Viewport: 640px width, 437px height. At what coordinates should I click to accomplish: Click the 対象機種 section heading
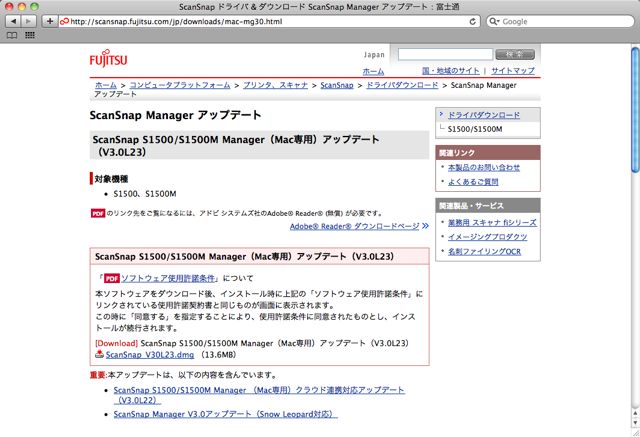(111, 179)
